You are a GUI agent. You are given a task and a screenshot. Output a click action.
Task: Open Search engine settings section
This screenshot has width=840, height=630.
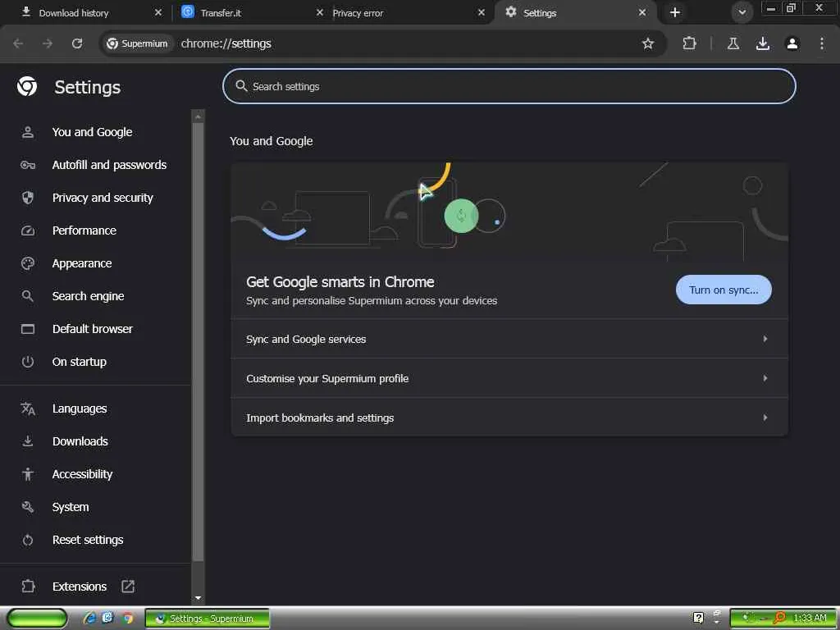tap(88, 296)
